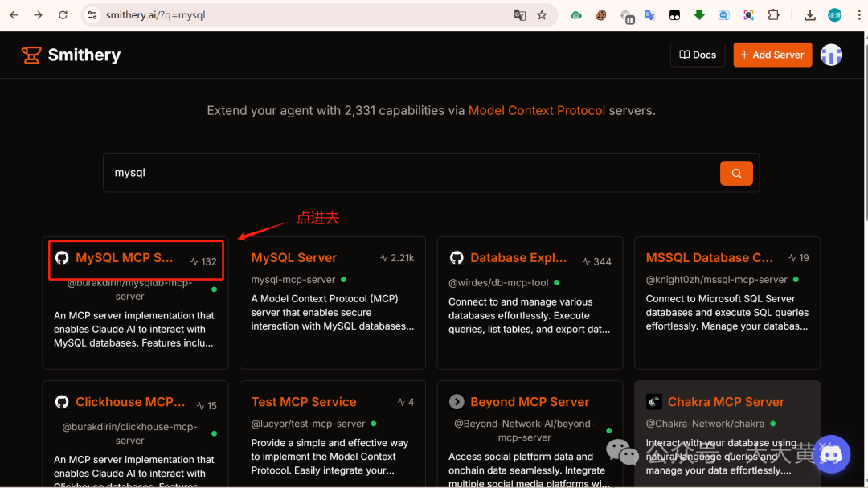Viewport: 868px width, 488px height.
Task: Open the Extensions puzzle piece menu
Action: click(x=773, y=15)
